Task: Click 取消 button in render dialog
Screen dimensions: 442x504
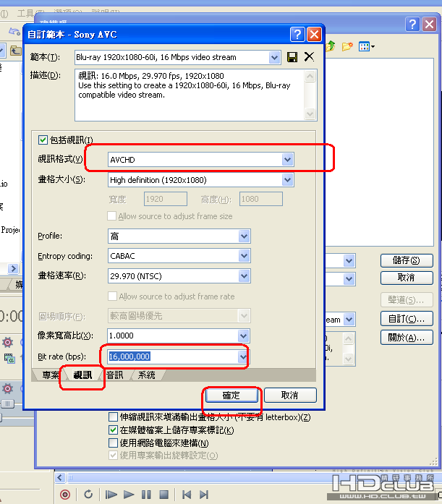Action: tap(407, 278)
